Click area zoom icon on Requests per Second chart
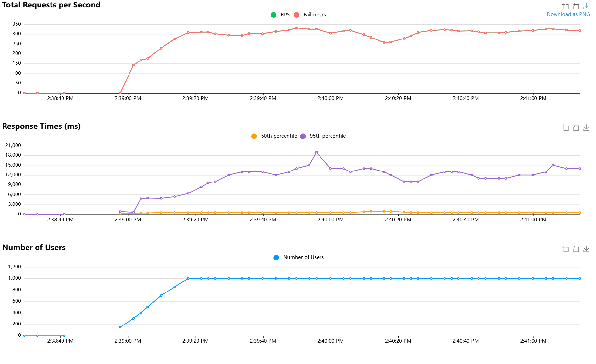The image size is (596, 364). pos(566,6)
